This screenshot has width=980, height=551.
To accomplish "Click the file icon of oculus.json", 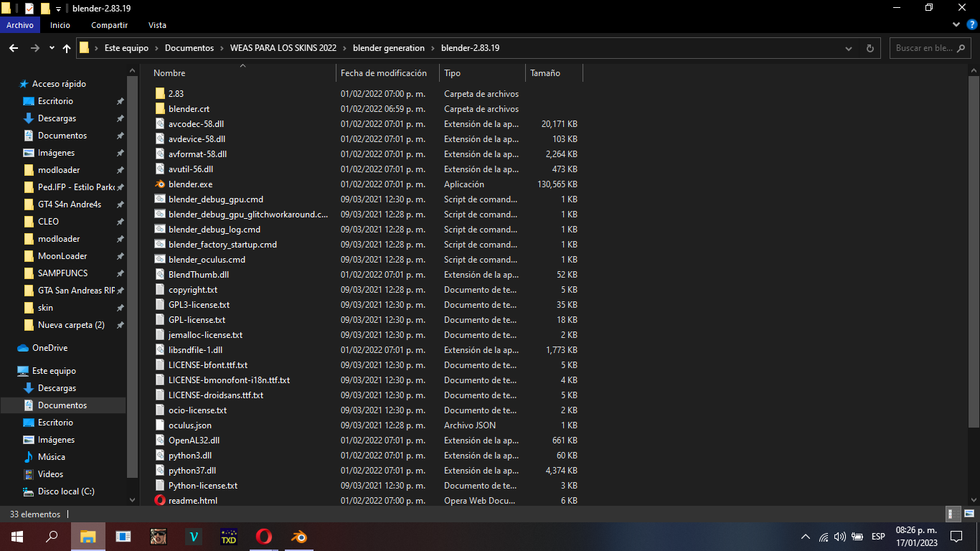I will point(160,425).
